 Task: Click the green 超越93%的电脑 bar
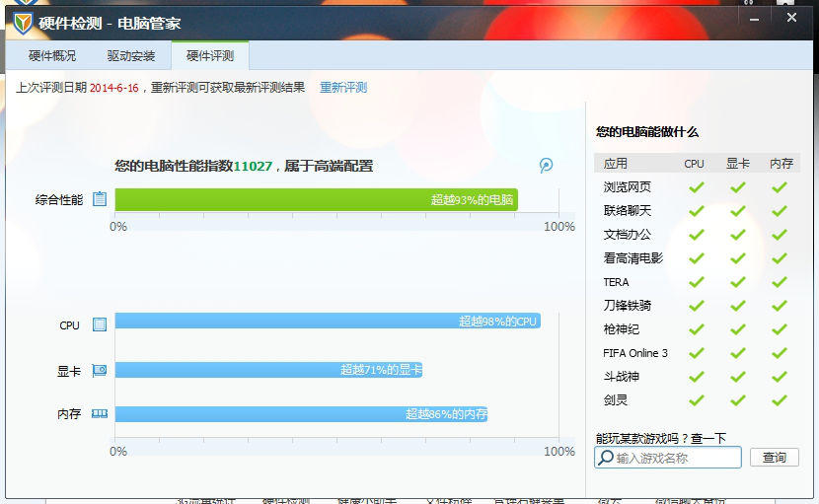(317, 199)
